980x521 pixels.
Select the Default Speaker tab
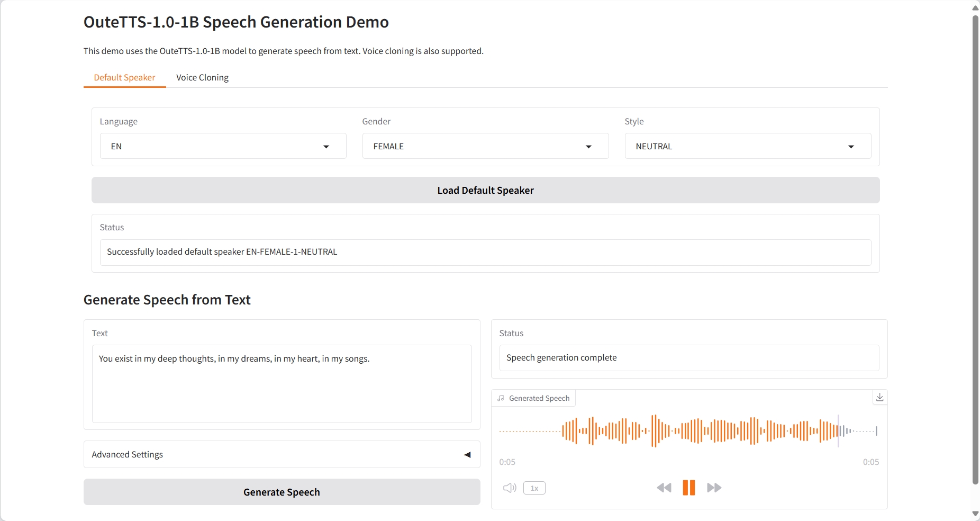pos(124,77)
